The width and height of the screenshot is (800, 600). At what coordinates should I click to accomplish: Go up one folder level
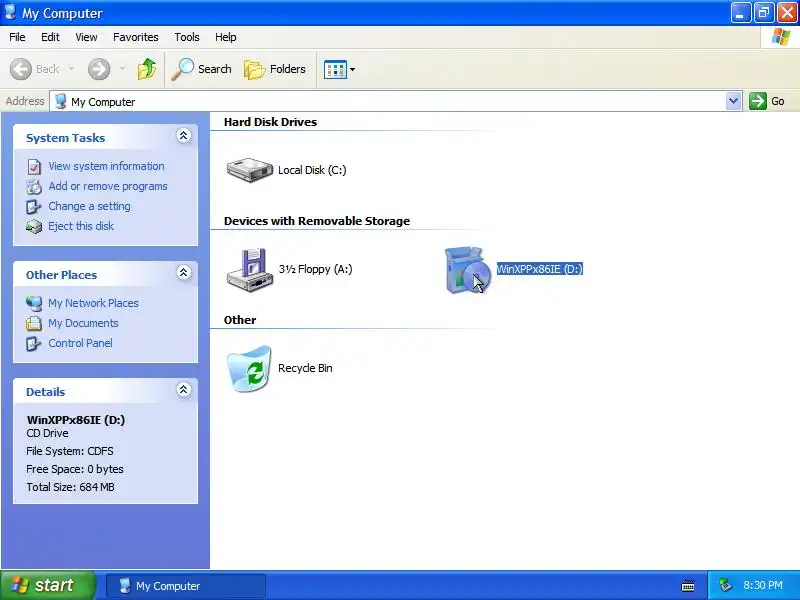pyautogui.click(x=147, y=69)
